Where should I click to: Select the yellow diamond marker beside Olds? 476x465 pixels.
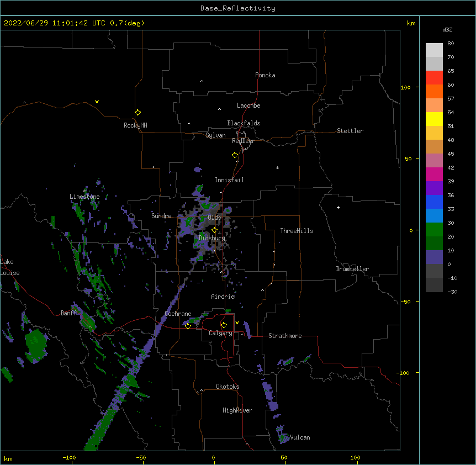(214, 230)
